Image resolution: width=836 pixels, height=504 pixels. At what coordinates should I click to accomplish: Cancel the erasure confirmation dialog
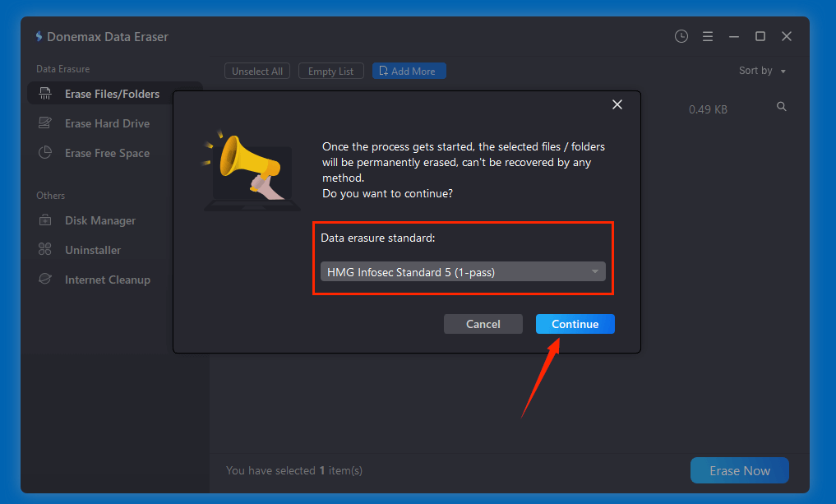pos(483,324)
